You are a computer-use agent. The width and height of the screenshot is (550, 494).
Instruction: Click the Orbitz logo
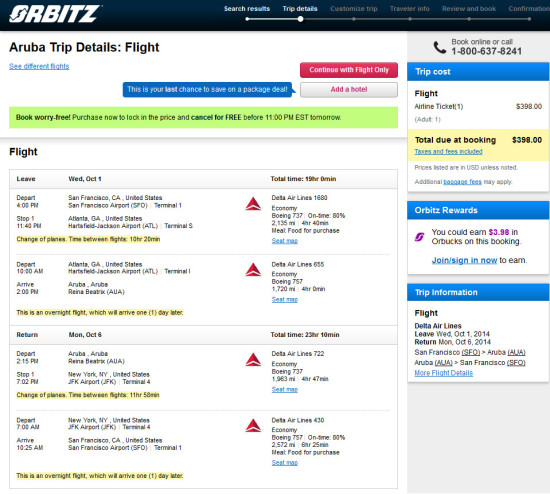[x=54, y=14]
